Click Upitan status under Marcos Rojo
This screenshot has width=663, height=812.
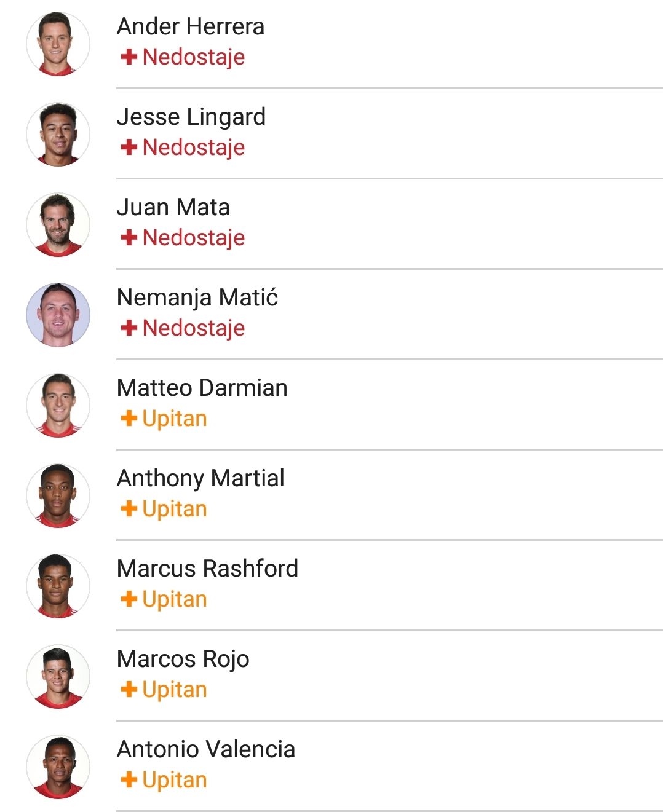(x=175, y=690)
